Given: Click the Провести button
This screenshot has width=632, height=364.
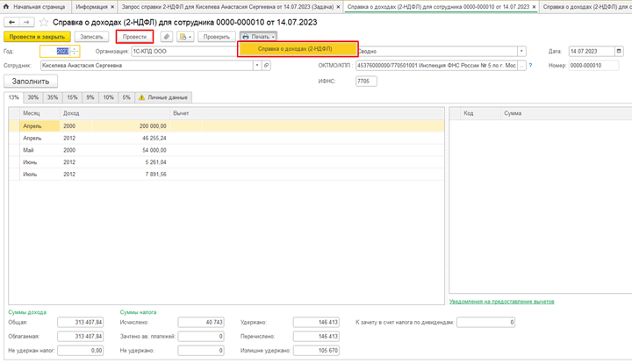Looking at the screenshot, I should point(134,37).
